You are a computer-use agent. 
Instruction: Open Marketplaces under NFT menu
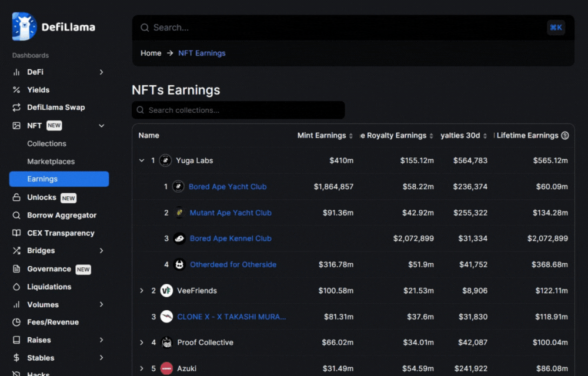51,162
